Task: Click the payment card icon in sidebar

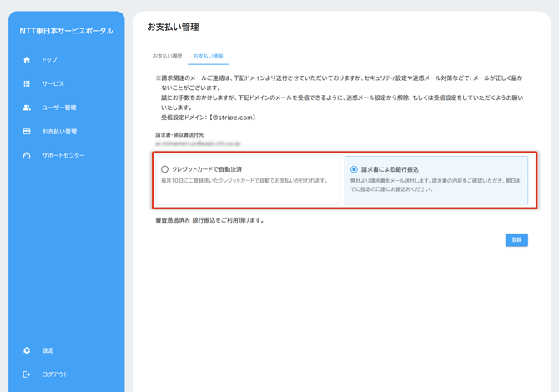Action: coord(27,132)
